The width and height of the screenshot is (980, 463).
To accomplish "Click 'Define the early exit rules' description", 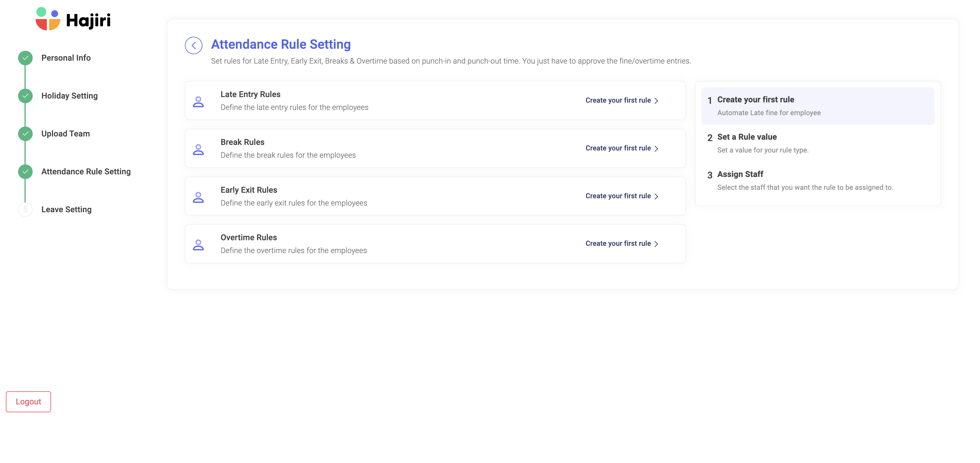I will [x=294, y=203].
